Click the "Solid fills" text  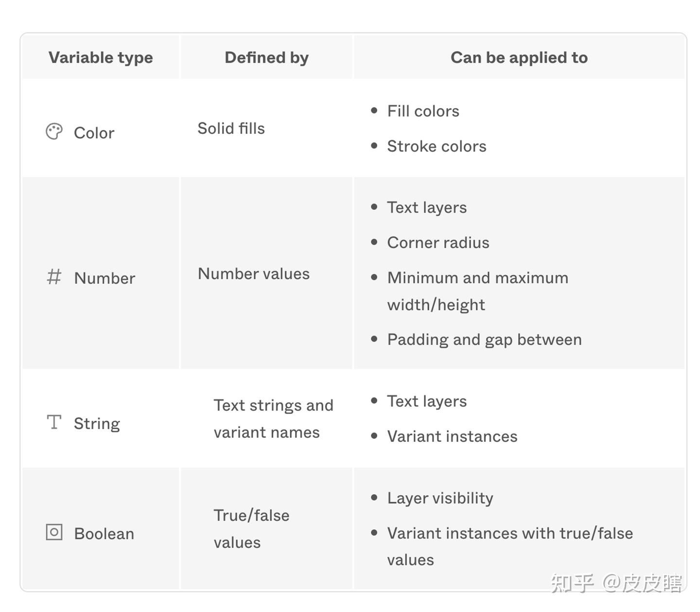coord(231,128)
